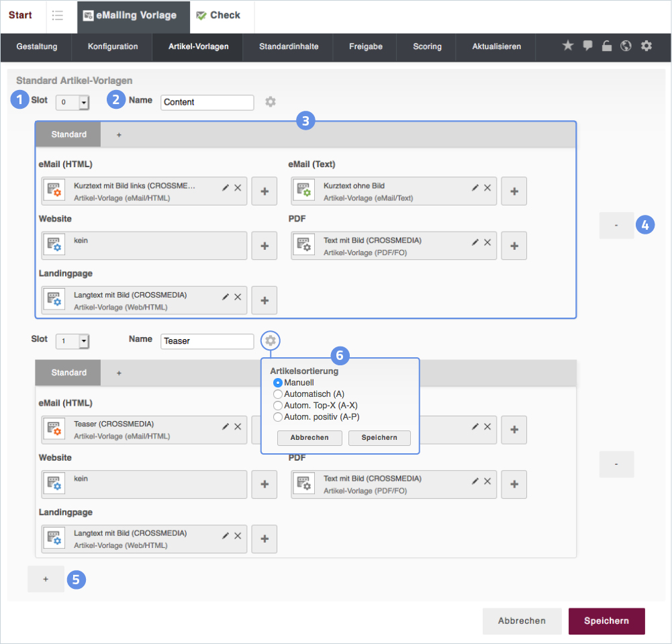Screen dimensions: 672x644
Task: Choose Automatisch (A) sorting radio button
Action: point(278,394)
